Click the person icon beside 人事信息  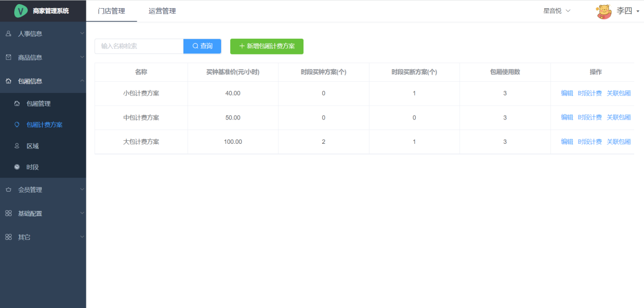pos(8,34)
